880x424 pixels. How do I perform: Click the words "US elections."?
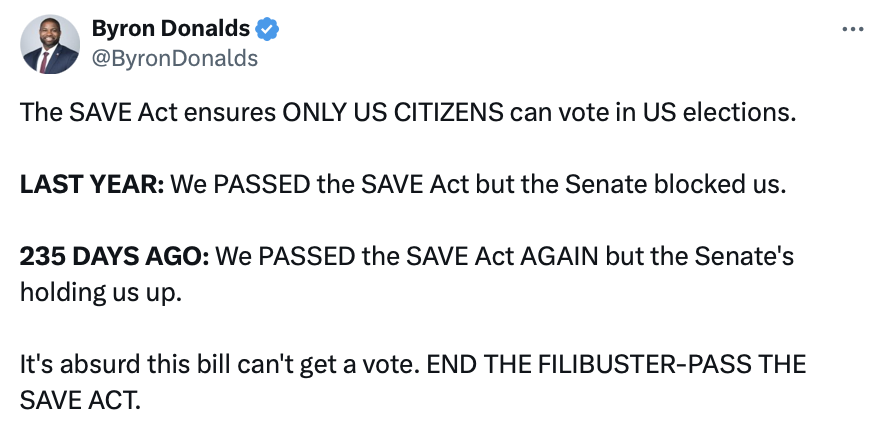tap(734, 111)
